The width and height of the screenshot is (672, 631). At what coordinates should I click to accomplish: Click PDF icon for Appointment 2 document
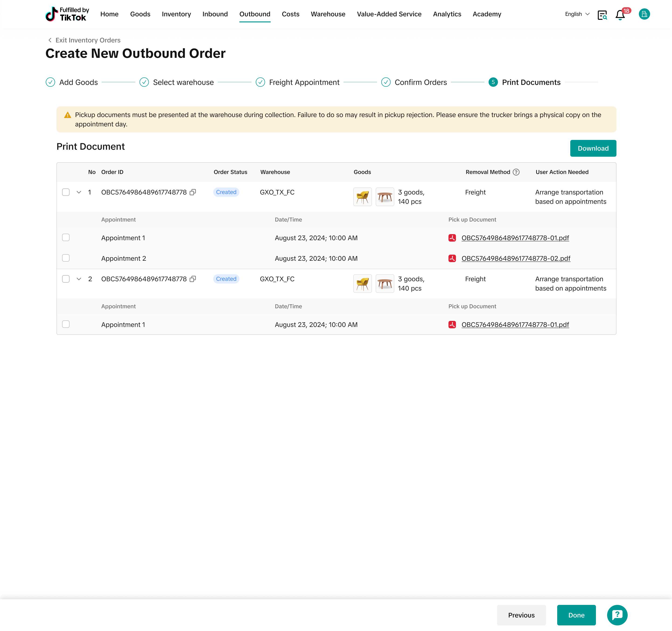tap(452, 258)
